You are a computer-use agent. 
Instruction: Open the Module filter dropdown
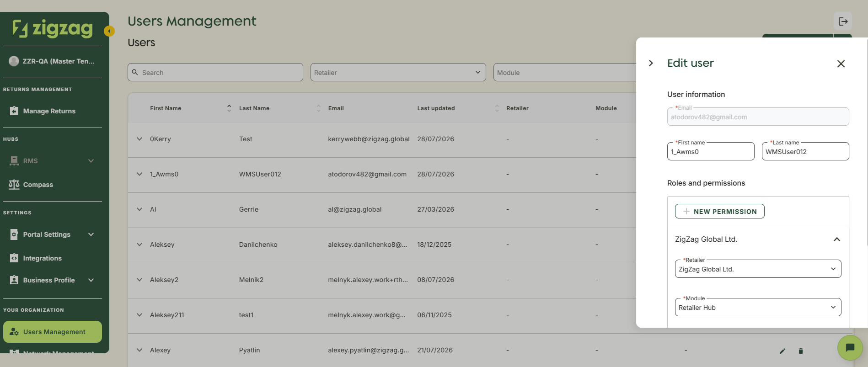point(565,72)
